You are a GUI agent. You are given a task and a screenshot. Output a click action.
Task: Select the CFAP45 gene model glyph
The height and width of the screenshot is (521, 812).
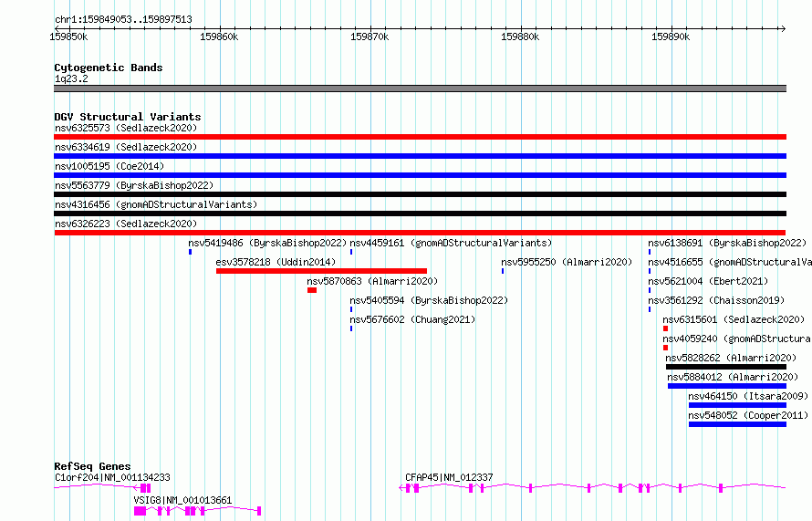(x=592, y=488)
